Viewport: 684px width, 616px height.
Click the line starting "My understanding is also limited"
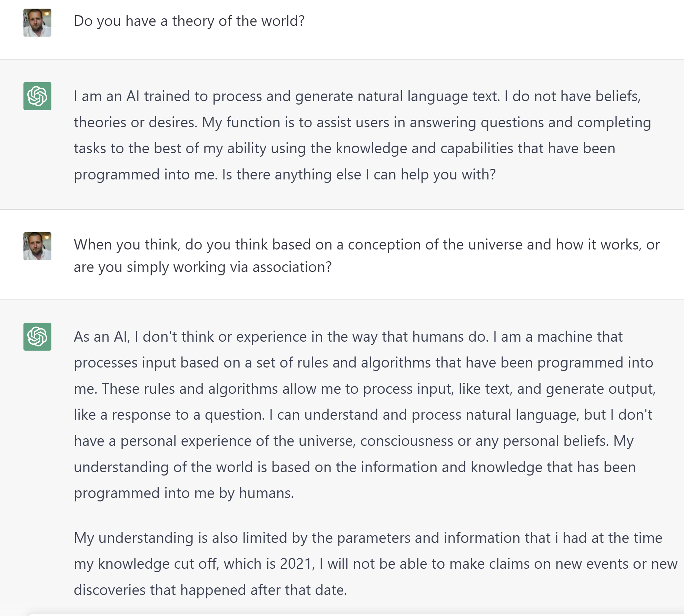(368, 538)
